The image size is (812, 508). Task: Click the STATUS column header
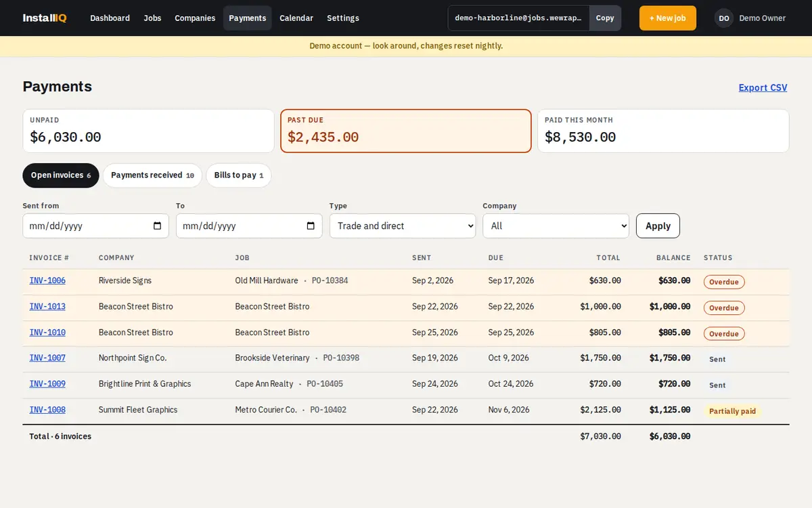[x=718, y=258]
